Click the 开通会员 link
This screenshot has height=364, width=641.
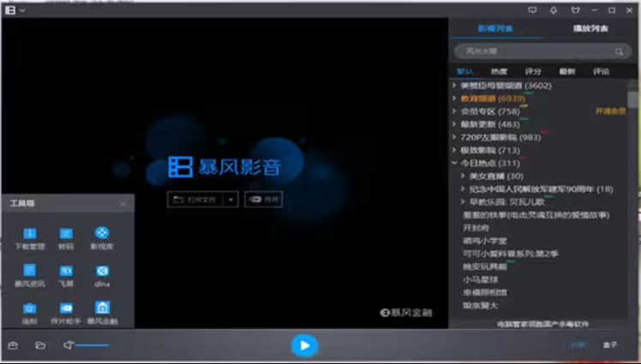coord(610,111)
